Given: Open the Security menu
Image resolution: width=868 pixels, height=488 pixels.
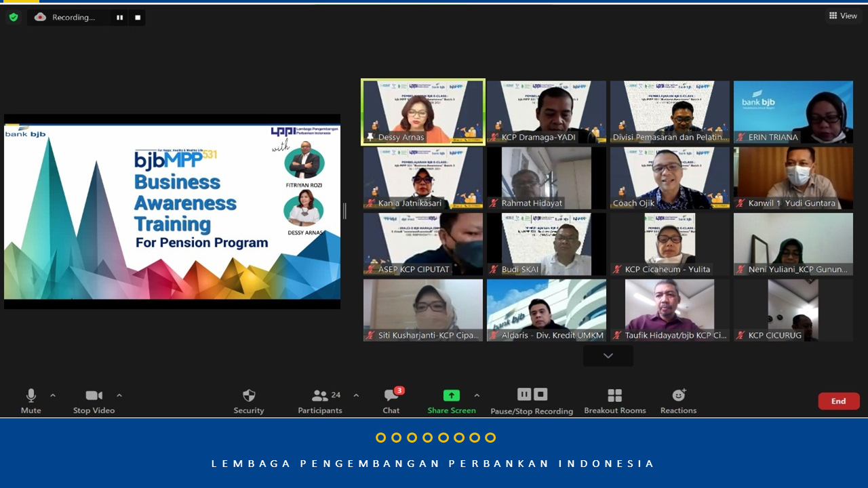Looking at the screenshot, I should tap(249, 401).
